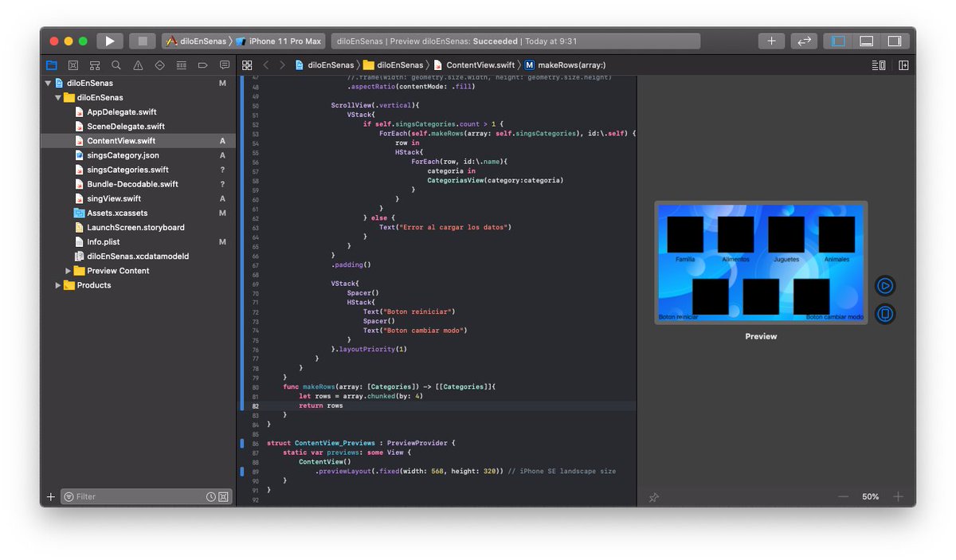Select ContentView.swift in the navigator
This screenshot has height=560, width=956.
click(x=137, y=141)
